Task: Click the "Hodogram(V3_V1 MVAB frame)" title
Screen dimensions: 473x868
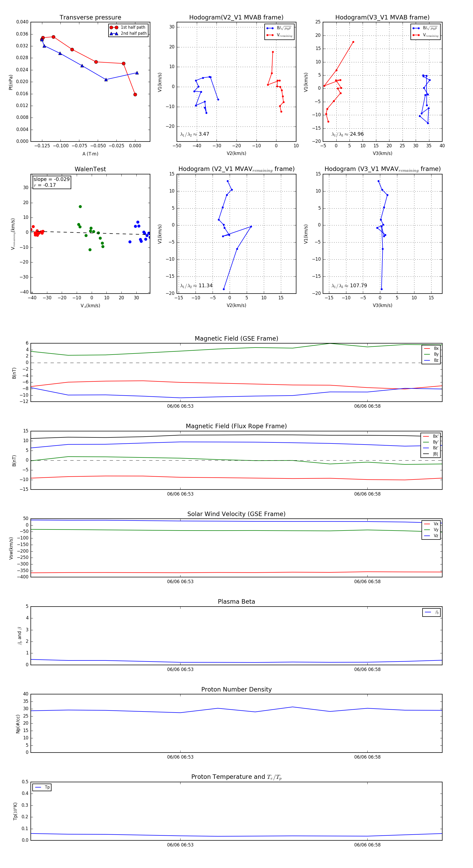Action: click(382, 18)
